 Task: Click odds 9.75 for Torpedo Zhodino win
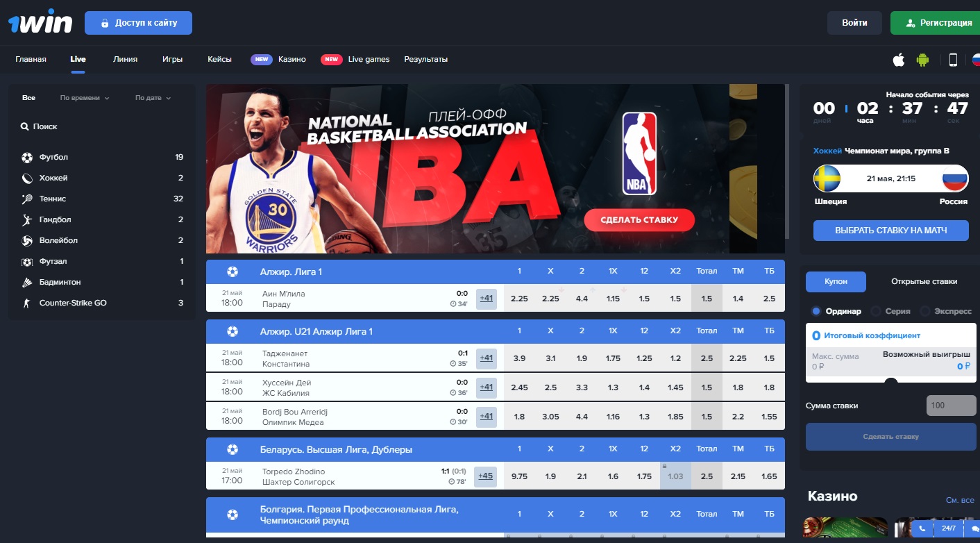coord(519,476)
